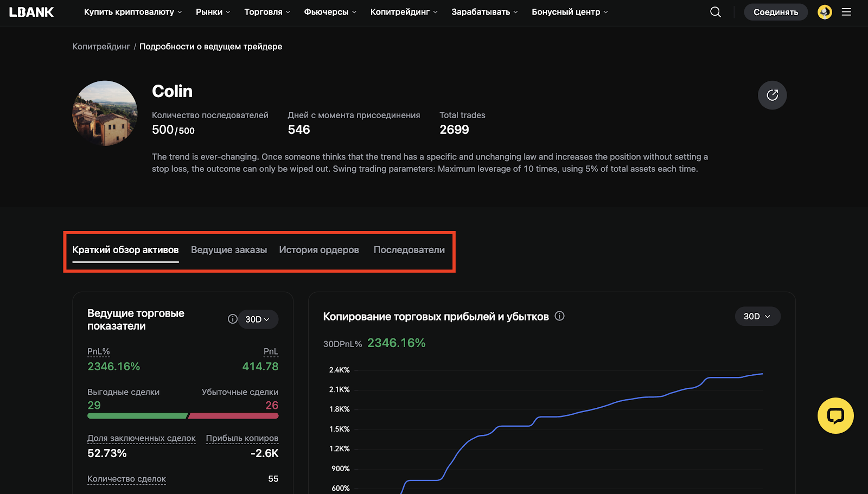
Task: Expand the Бонусный центр menu
Action: click(x=570, y=12)
